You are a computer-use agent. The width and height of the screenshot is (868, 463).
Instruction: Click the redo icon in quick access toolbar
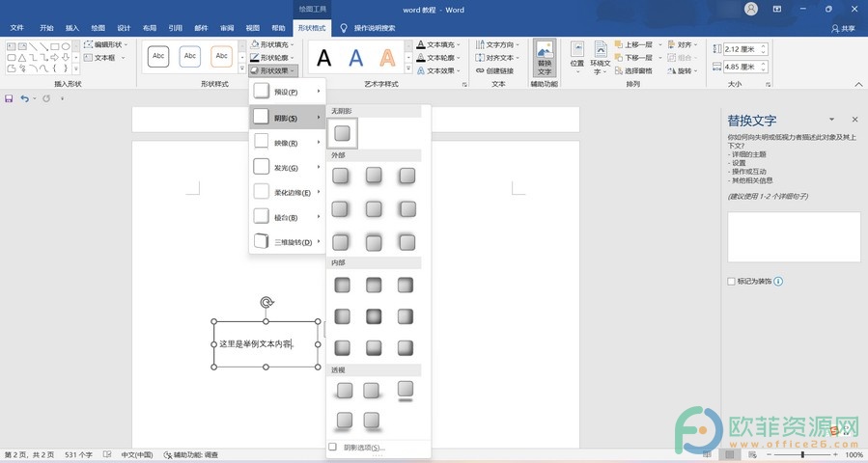pyautogui.click(x=46, y=98)
